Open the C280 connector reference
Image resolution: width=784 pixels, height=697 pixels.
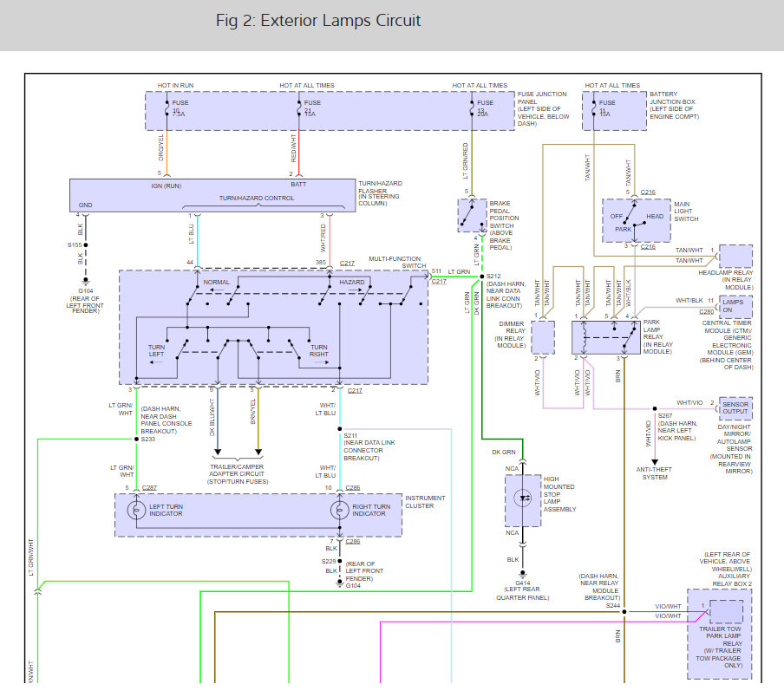click(x=707, y=312)
